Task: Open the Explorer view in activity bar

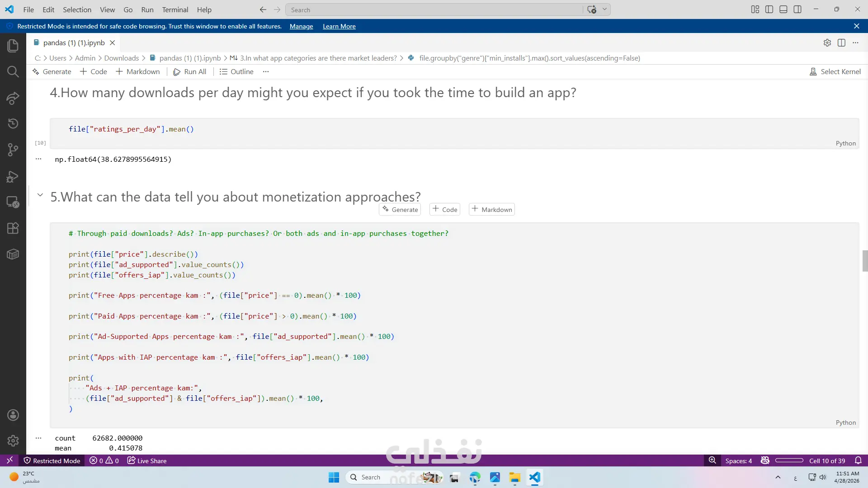Action: (x=13, y=46)
